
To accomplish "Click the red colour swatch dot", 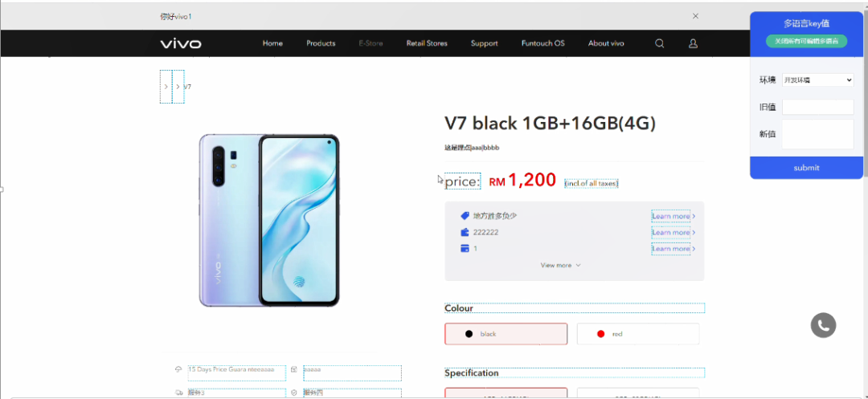I will pos(600,334).
